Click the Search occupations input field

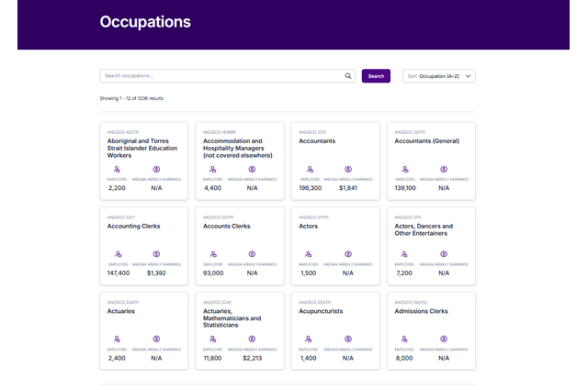tap(227, 76)
